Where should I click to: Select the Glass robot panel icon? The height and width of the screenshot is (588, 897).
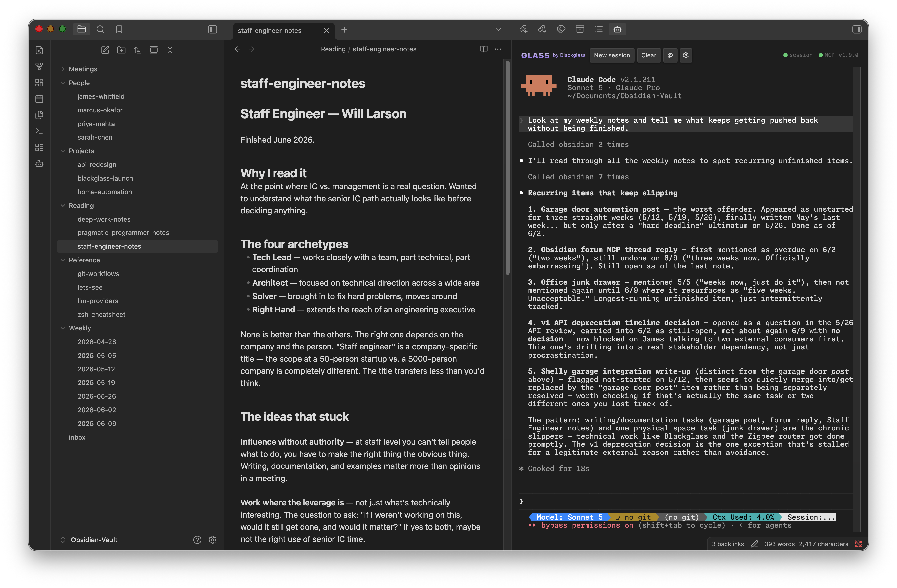click(617, 29)
